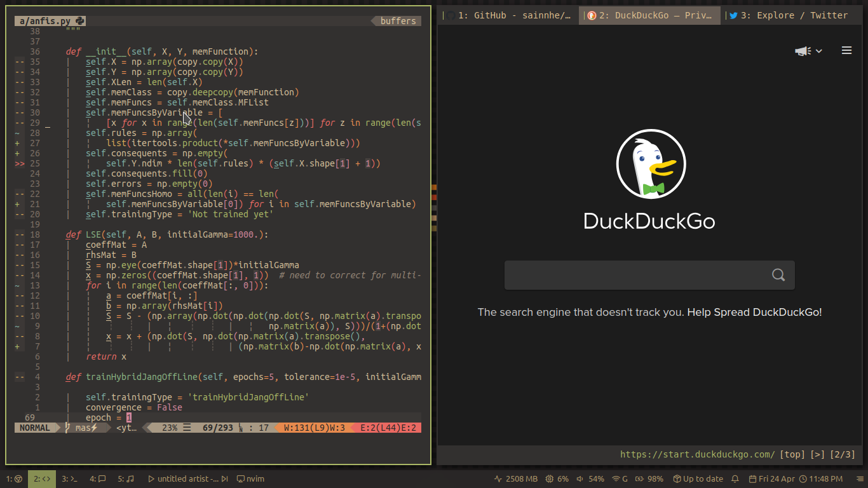Click the 23% position in statusline
This screenshot has height=488, width=868.
170,428
